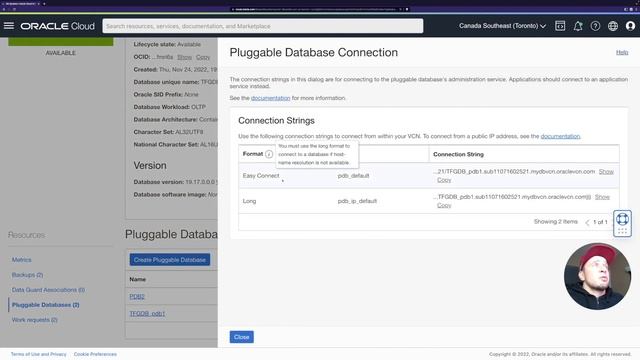This screenshot has height=360, width=640.
Task: Select Data Guard Associations in Resources
Action: 48,290
